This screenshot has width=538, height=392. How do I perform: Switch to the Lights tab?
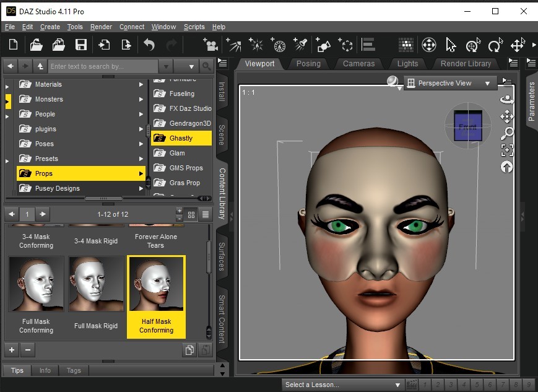407,64
